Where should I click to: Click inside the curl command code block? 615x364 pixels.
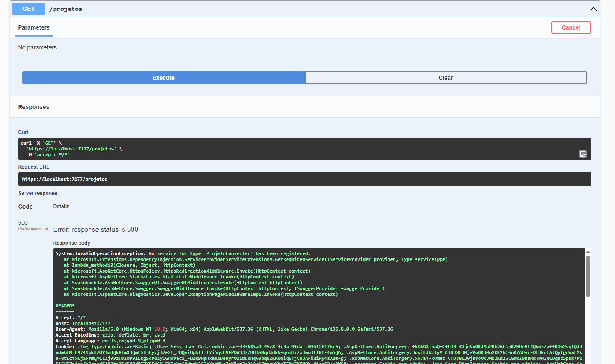[291, 149]
